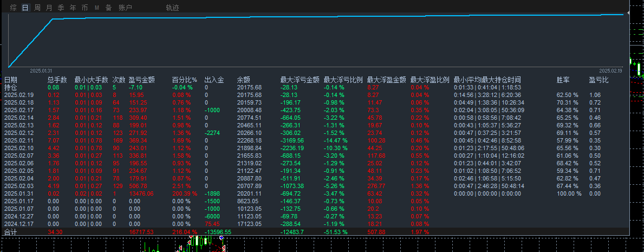Click the withdrawal value -6000

click(212, 216)
